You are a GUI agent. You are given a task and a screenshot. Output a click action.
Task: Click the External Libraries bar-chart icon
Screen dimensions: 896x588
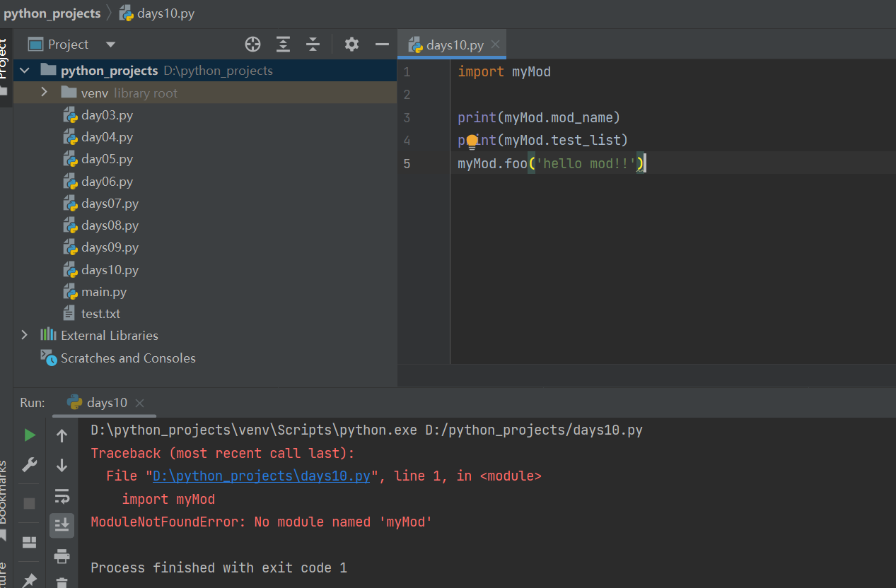(48, 334)
